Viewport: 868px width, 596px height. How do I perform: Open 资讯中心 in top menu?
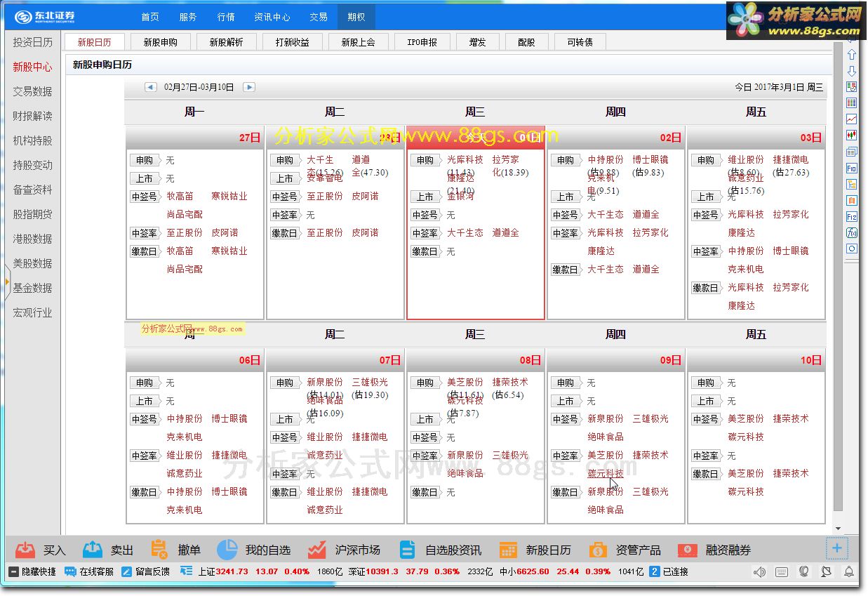272,17
